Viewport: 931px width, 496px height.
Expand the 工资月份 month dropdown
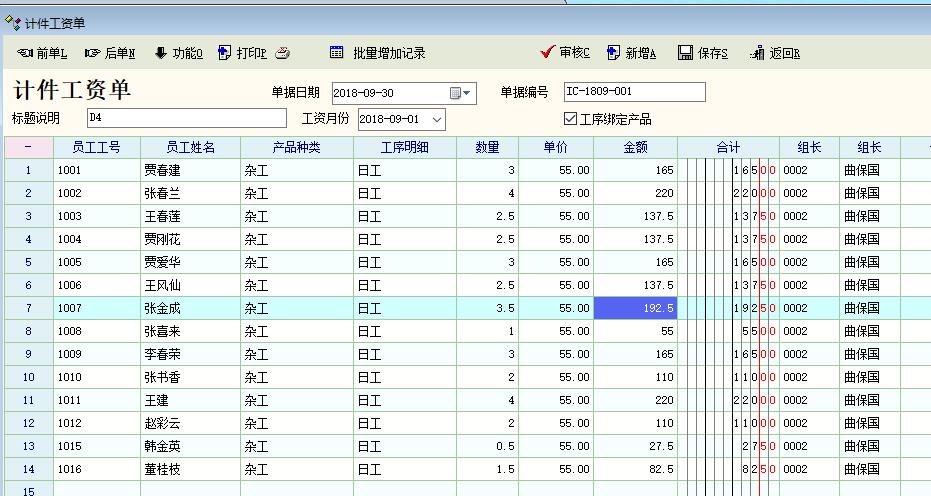coord(437,119)
